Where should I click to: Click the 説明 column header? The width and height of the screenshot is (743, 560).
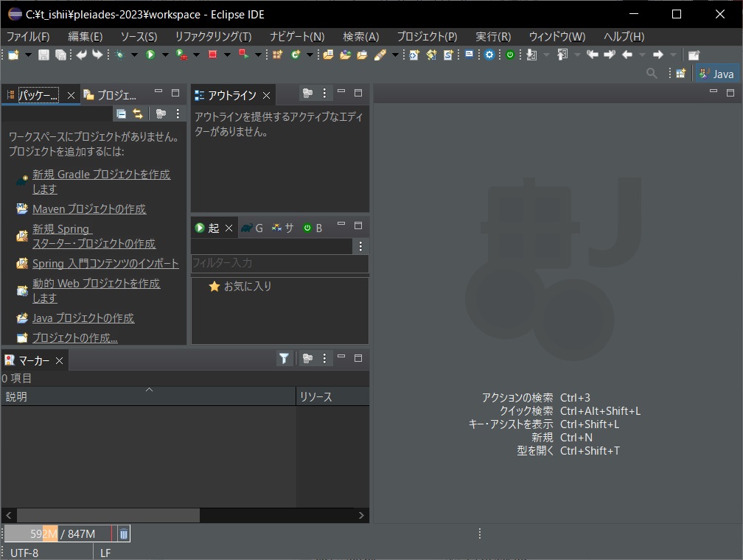pyautogui.click(x=148, y=396)
